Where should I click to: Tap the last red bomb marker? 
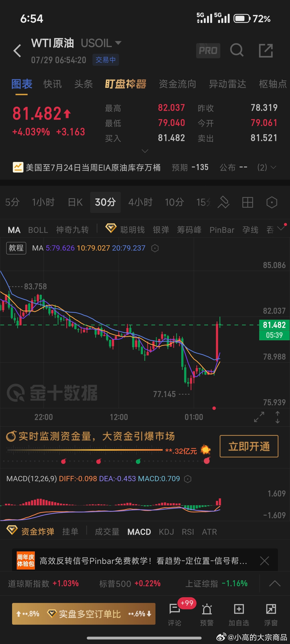pos(207,460)
